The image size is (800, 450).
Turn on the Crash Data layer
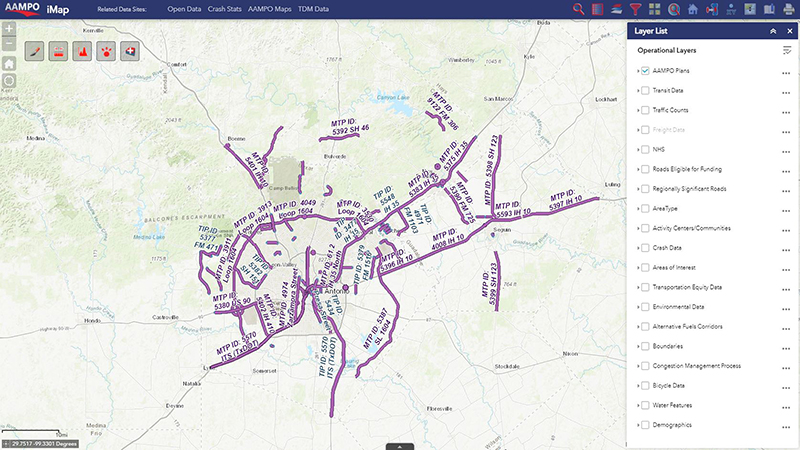click(646, 248)
